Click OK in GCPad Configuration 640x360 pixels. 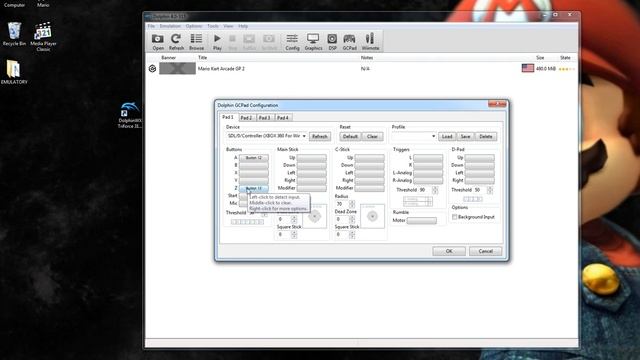tap(449, 251)
